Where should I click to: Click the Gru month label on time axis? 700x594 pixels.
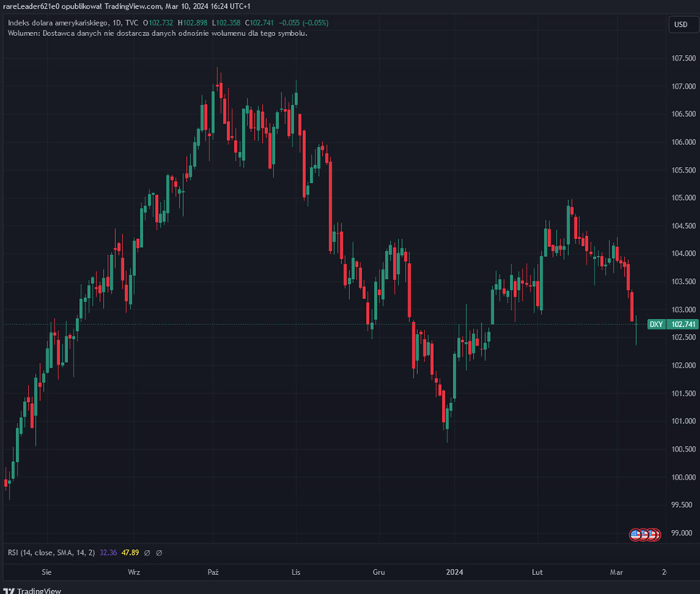pyautogui.click(x=379, y=572)
